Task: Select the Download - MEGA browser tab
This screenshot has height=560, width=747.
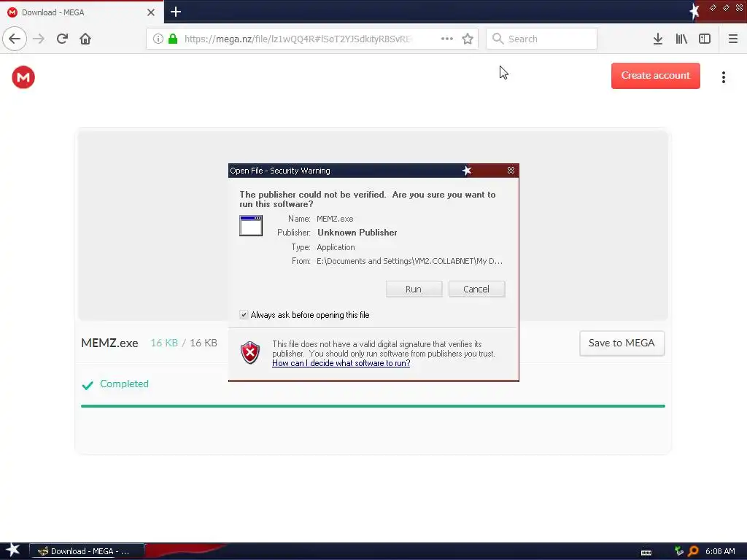Action: coord(82,12)
